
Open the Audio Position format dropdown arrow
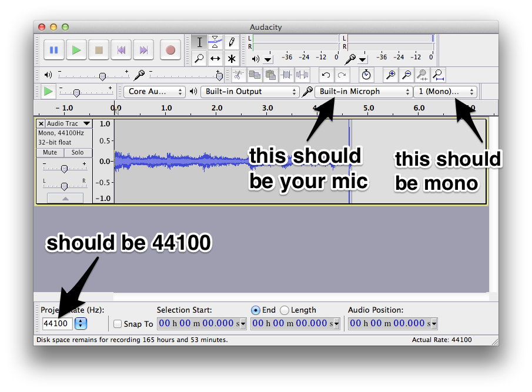click(x=434, y=324)
